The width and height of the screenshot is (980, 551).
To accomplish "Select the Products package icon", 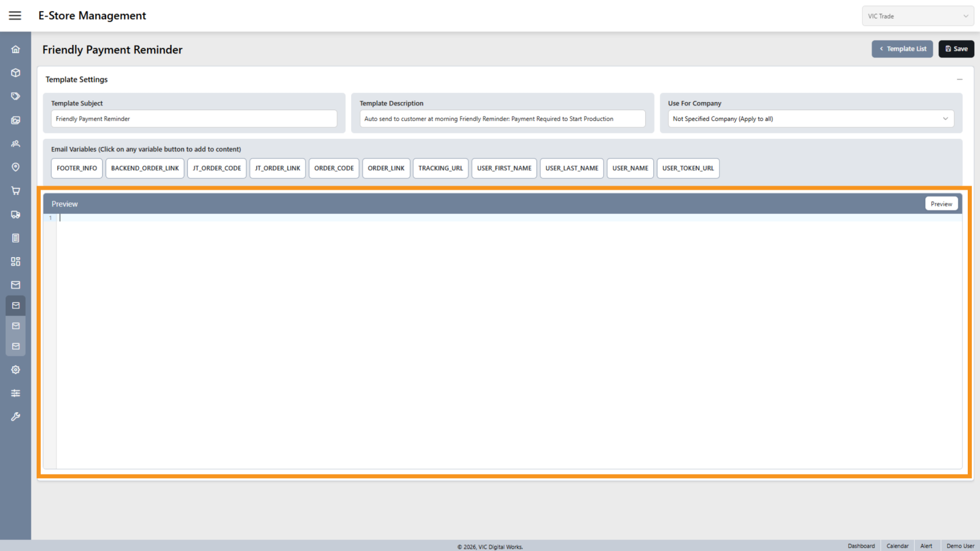I will coord(15,72).
